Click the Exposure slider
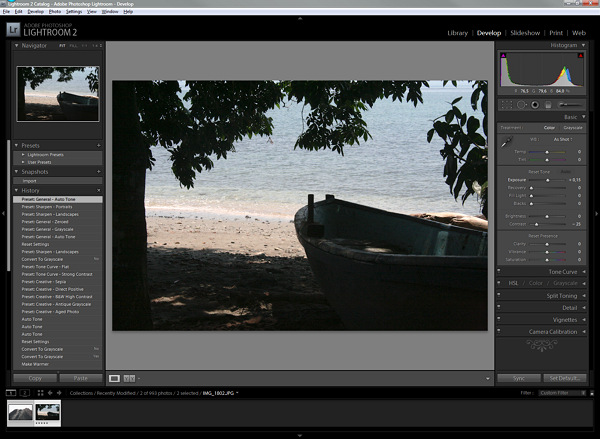The height and width of the screenshot is (439, 600). point(547,179)
